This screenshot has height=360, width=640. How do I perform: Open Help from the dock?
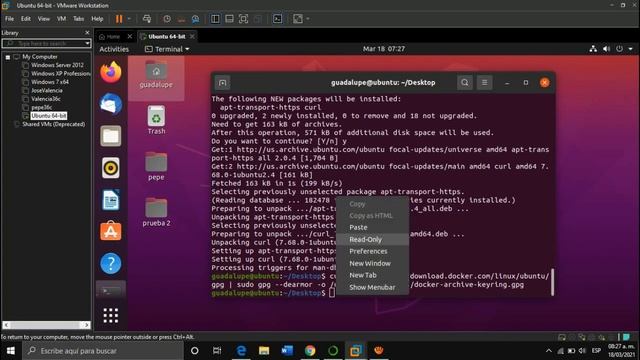click(111, 263)
